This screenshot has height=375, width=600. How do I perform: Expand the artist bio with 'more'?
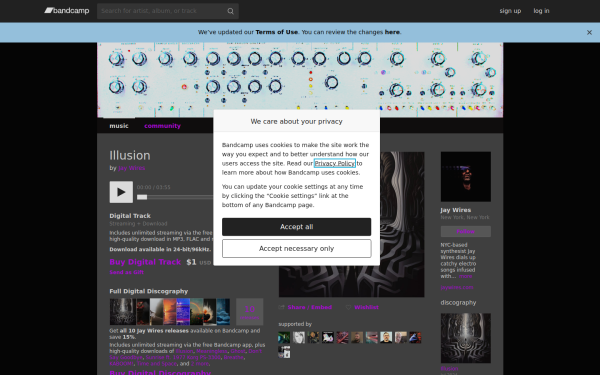coord(465,276)
